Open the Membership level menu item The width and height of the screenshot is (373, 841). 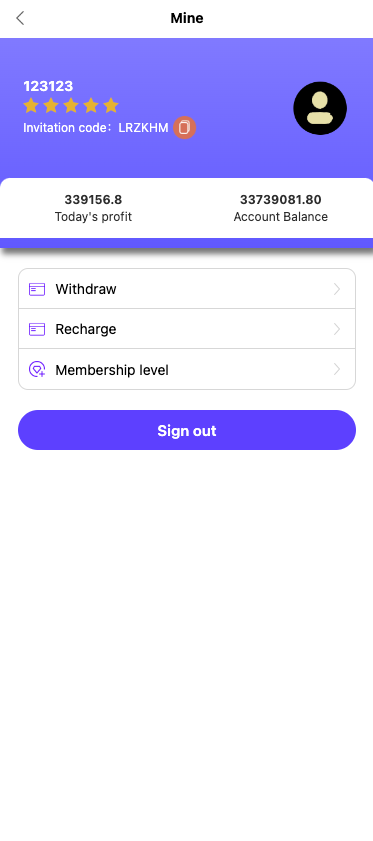click(x=187, y=369)
